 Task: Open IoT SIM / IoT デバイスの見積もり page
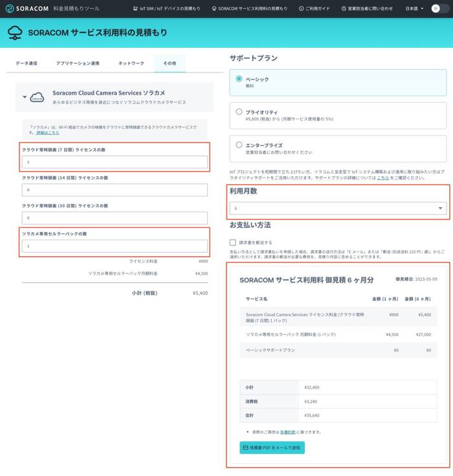pyautogui.click(x=166, y=8)
